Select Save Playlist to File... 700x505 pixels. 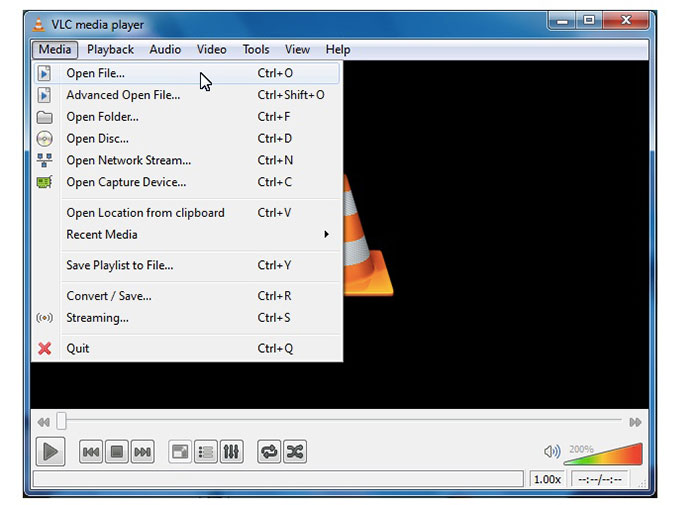(x=187, y=265)
